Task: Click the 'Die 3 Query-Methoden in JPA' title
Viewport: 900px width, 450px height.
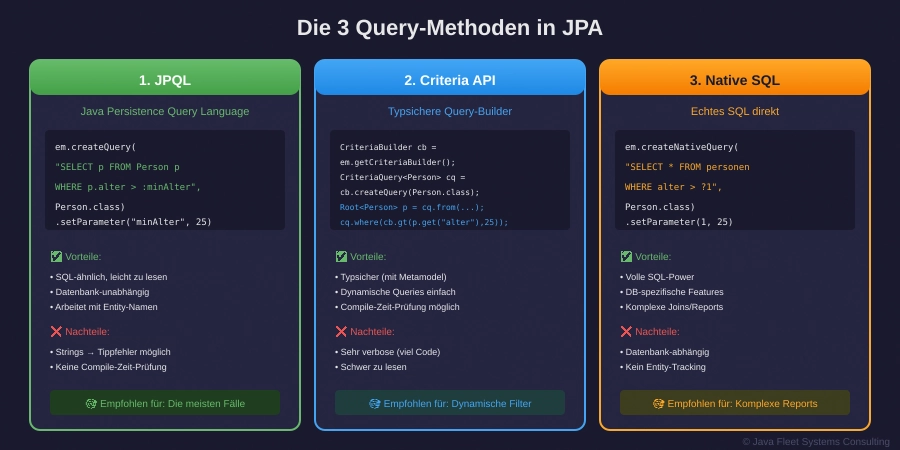Action: click(x=450, y=28)
